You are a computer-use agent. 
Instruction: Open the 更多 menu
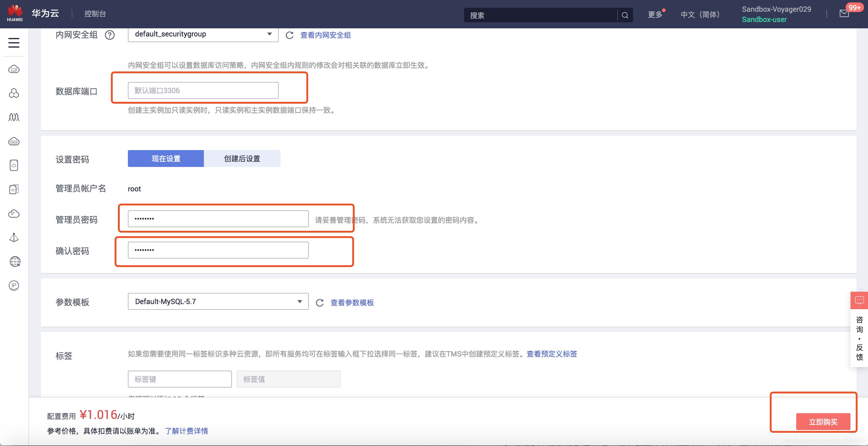click(655, 14)
